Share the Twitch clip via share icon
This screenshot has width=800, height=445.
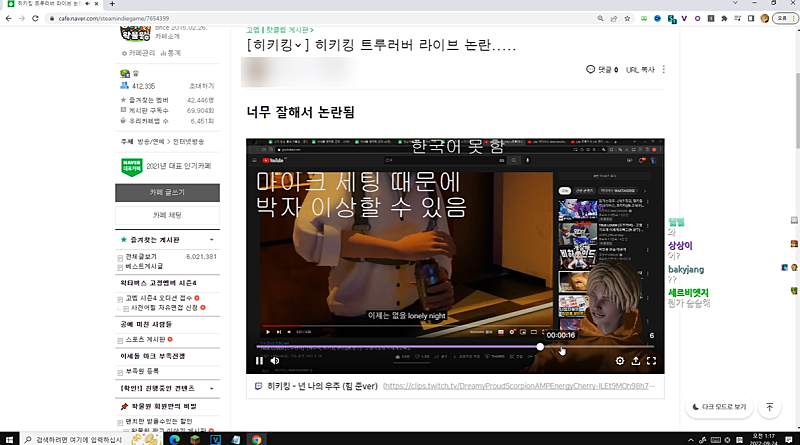click(x=636, y=361)
